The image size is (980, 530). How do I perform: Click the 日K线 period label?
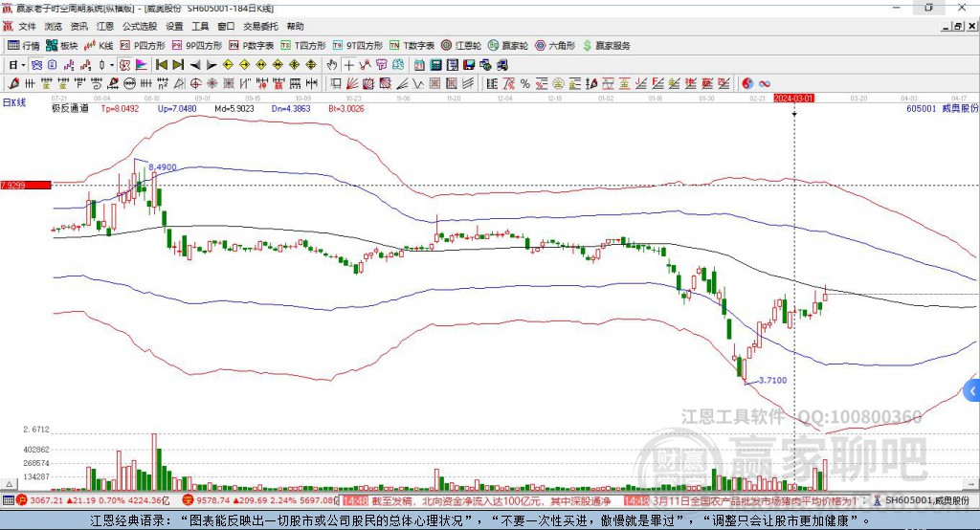tap(14, 102)
